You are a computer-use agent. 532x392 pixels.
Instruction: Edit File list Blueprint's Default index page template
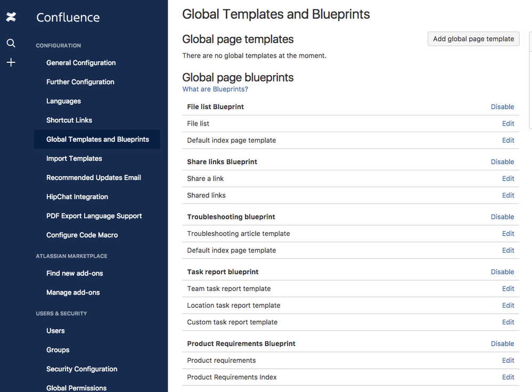point(508,140)
